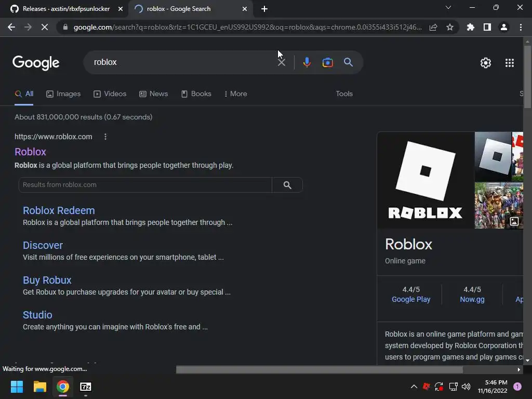Open the Roblox characters group thumbnail
The height and width of the screenshot is (399, 532).
[499, 205]
